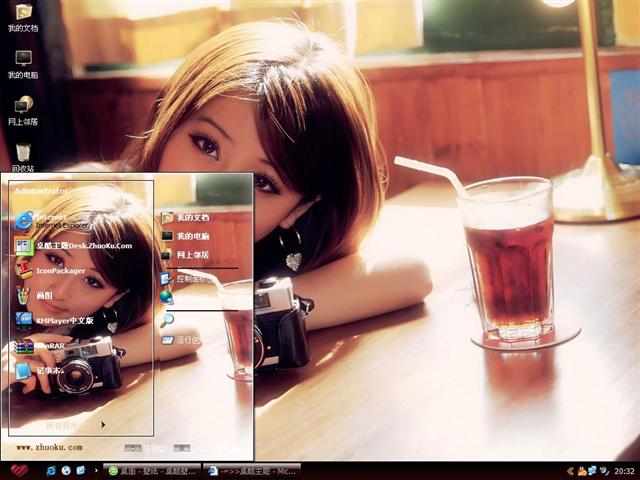Open 网上邻居 in start menu right panel
640x480 pixels.
click(x=190, y=255)
